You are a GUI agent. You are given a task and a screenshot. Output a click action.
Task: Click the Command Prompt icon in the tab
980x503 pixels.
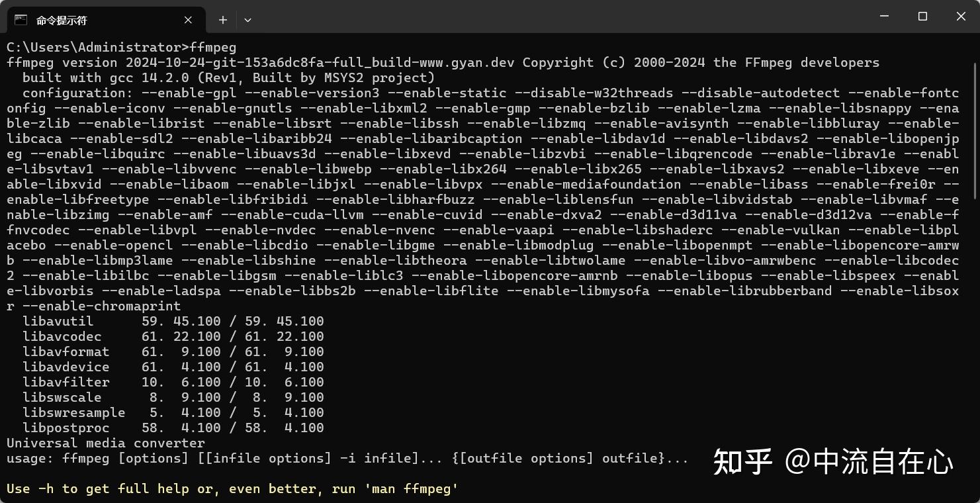[x=21, y=20]
